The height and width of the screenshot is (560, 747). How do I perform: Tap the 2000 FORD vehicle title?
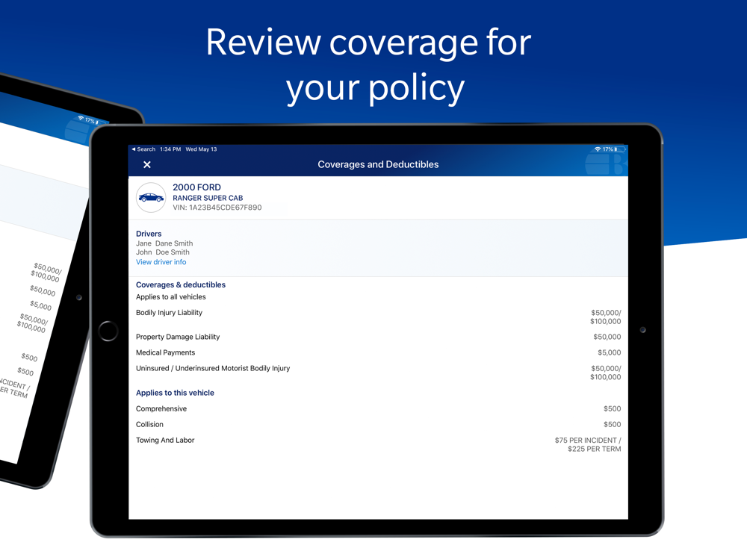196,187
